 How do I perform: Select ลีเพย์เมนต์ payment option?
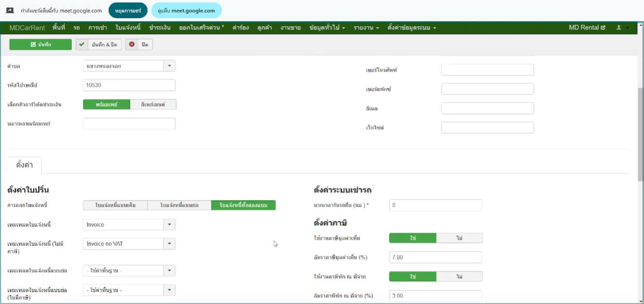click(x=153, y=104)
